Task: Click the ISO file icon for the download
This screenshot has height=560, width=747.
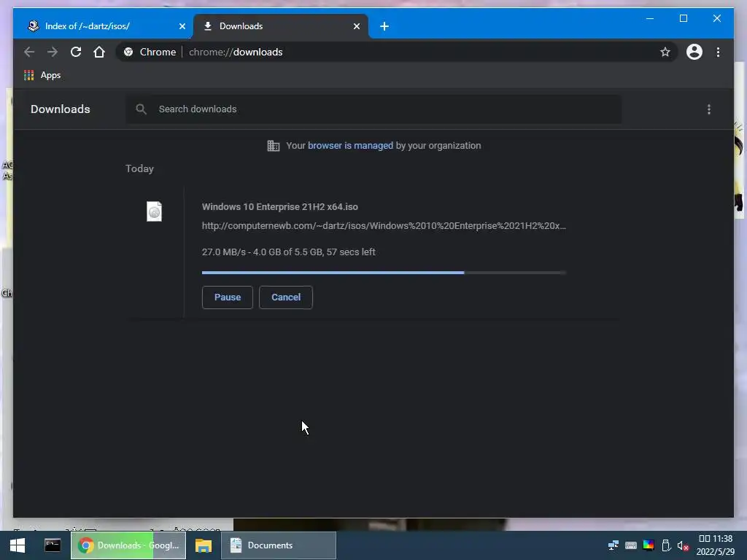Action: [x=154, y=211]
